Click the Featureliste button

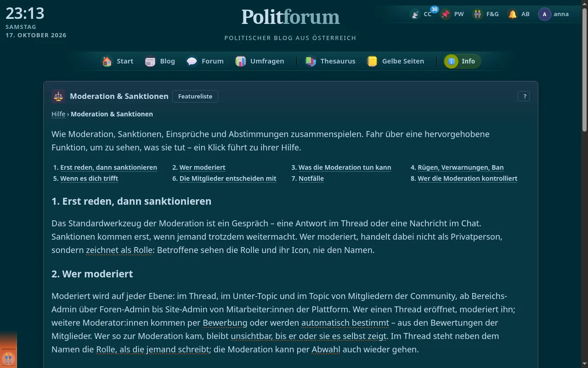[195, 97]
